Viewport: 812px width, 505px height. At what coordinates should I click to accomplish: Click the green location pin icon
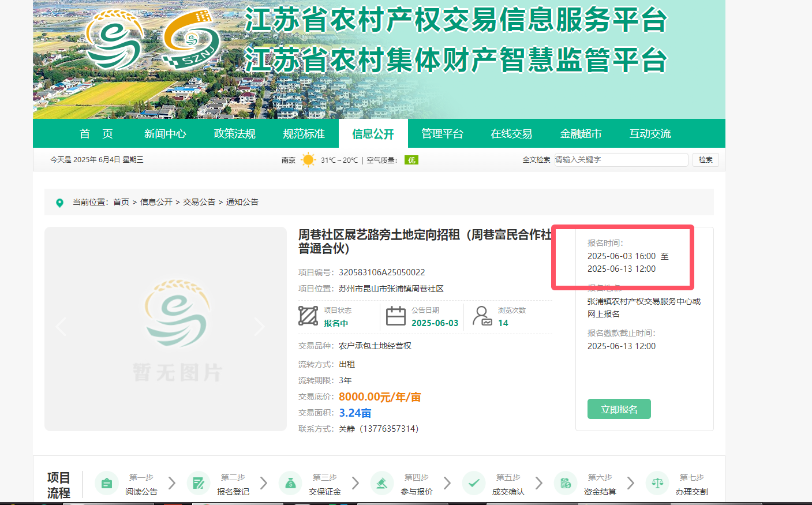pos(59,203)
